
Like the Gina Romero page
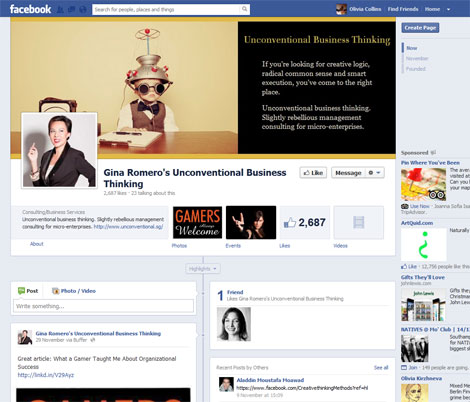click(313, 173)
